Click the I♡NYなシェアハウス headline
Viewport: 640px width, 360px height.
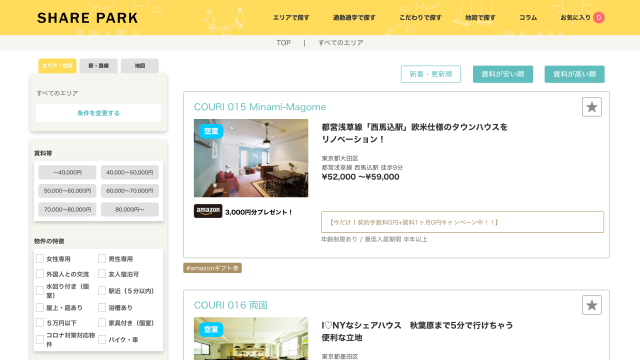click(x=417, y=331)
